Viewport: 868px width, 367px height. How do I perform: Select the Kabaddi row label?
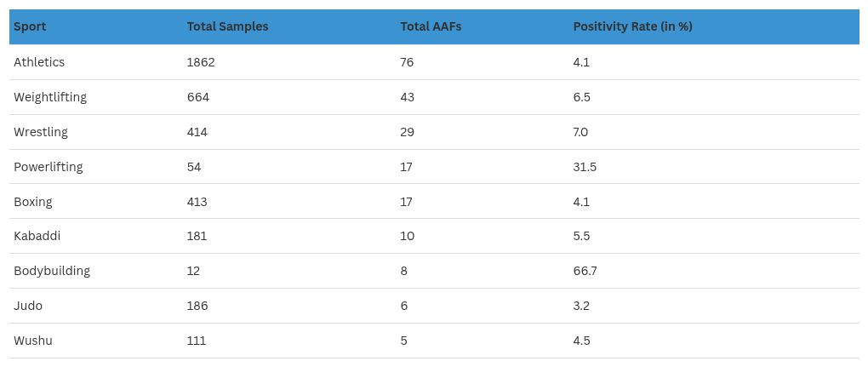(37, 236)
